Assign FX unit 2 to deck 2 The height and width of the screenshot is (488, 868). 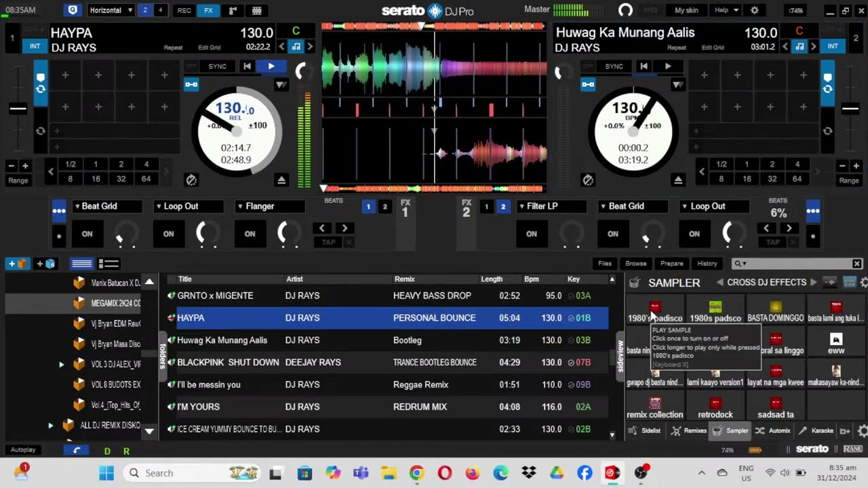coord(502,206)
